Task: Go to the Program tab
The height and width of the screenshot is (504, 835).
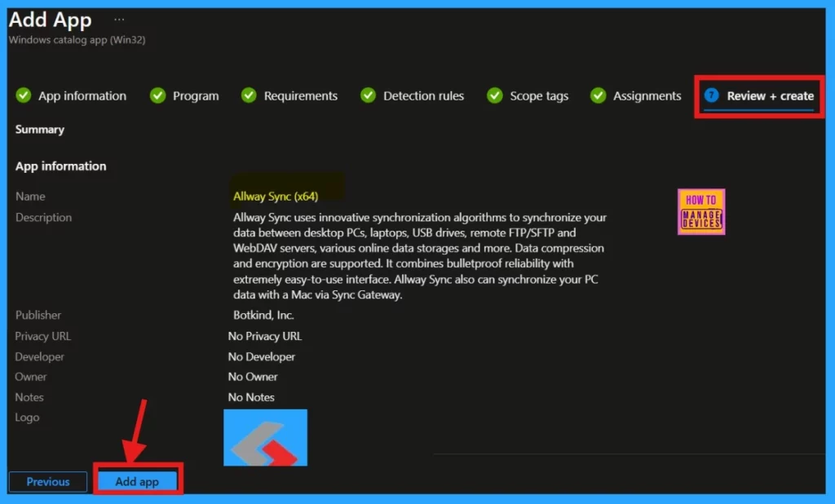Action: 196,96
